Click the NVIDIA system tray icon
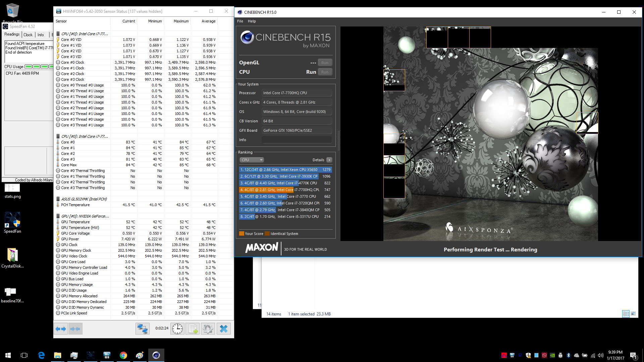Image resolution: width=644 pixels, height=362 pixels. point(552,355)
